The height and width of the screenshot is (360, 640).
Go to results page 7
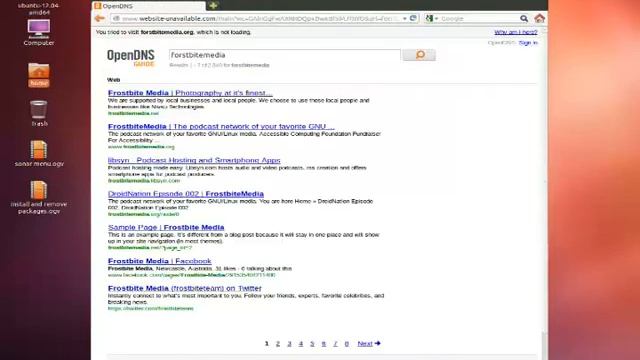coord(335,344)
